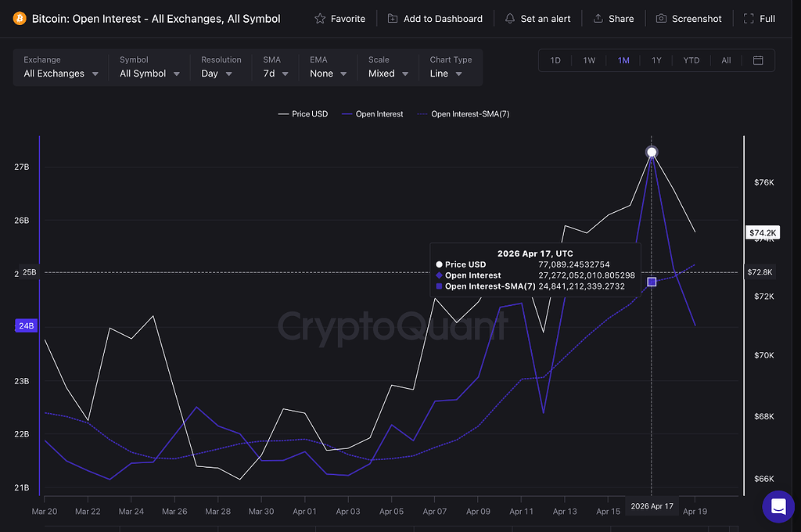801x532 pixels.
Task: Select the 1M time range
Action: pos(623,60)
